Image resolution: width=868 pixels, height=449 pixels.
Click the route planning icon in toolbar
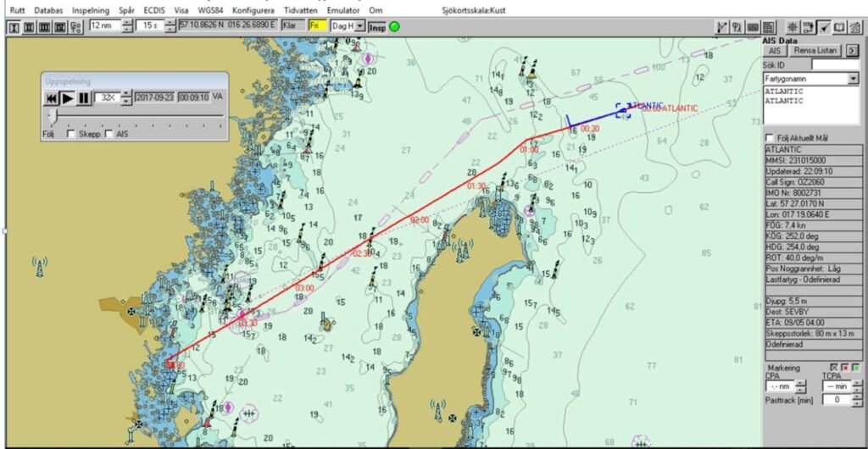[722, 27]
